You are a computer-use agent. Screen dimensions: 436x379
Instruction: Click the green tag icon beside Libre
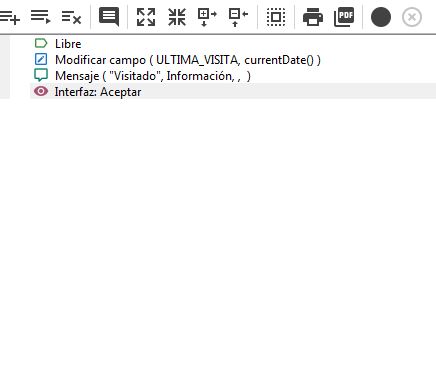pos(41,43)
